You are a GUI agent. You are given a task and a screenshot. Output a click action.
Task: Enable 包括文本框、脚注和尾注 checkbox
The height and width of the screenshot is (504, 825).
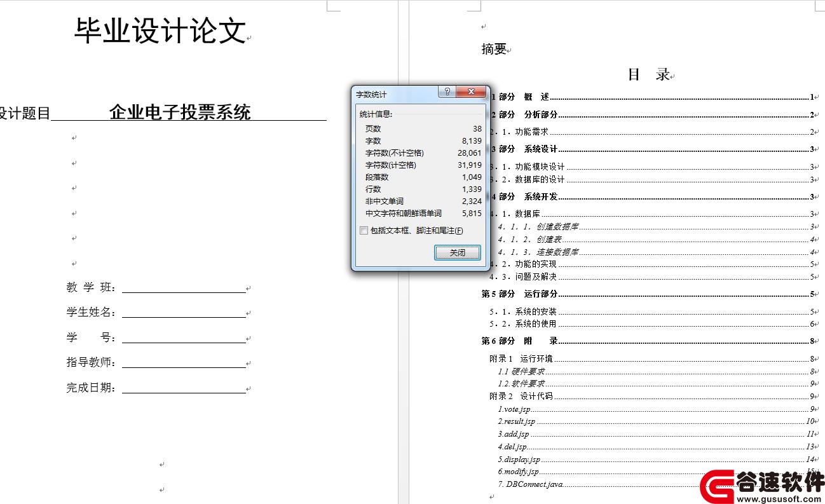coord(364,231)
